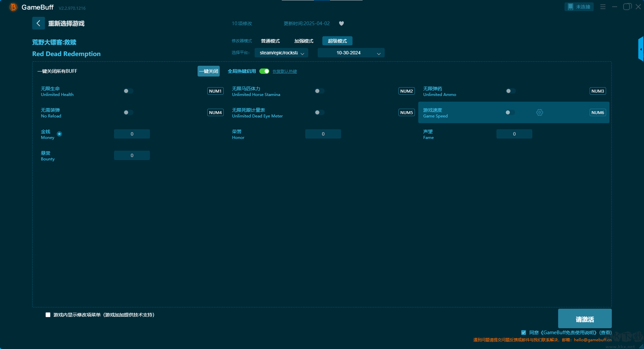This screenshot has width=644, height=349.
Task: Switch to 加强模式 mode tab
Action: point(304,41)
